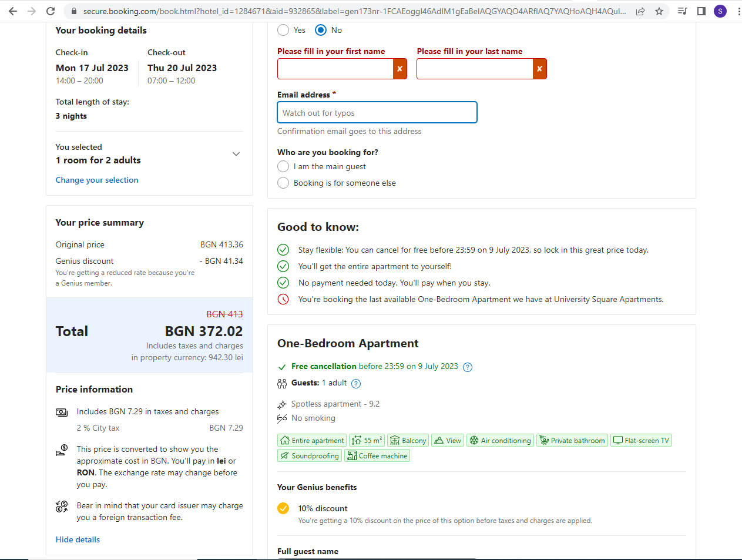Select "I am the main guest" option
Viewport: 742px width, 560px height.
[283, 166]
